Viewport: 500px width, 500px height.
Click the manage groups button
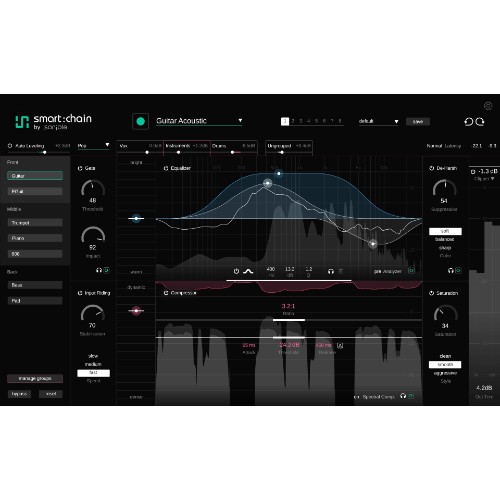coord(35,378)
